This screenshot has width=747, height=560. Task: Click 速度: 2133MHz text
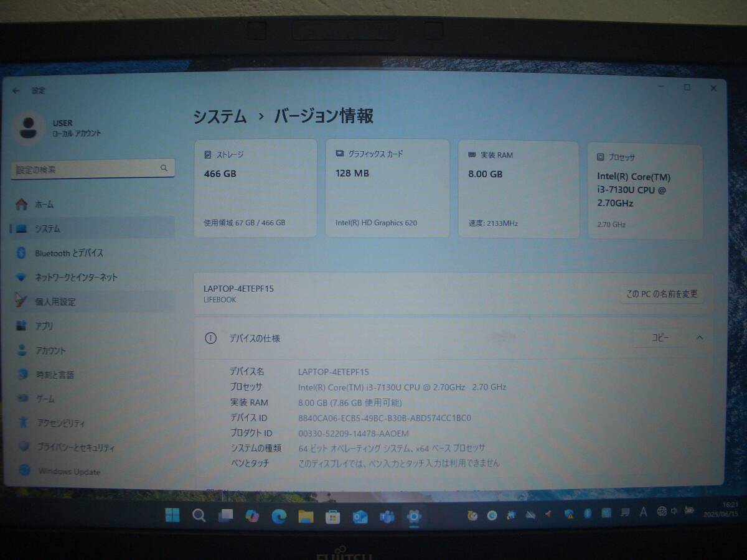coord(493,223)
